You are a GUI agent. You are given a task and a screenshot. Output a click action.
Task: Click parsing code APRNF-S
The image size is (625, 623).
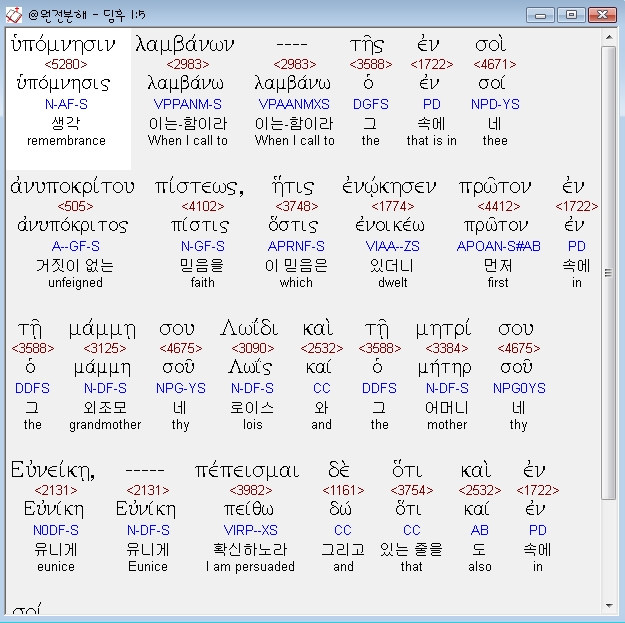(x=296, y=246)
